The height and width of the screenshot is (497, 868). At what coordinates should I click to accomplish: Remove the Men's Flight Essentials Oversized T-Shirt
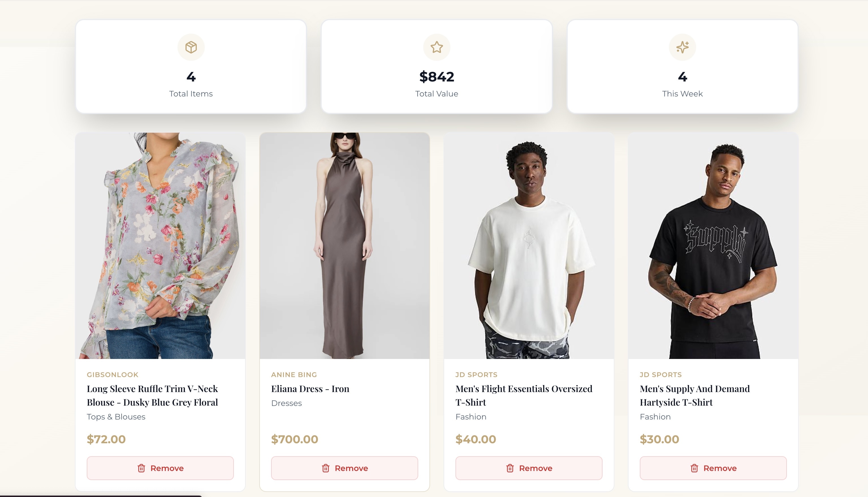pos(528,468)
